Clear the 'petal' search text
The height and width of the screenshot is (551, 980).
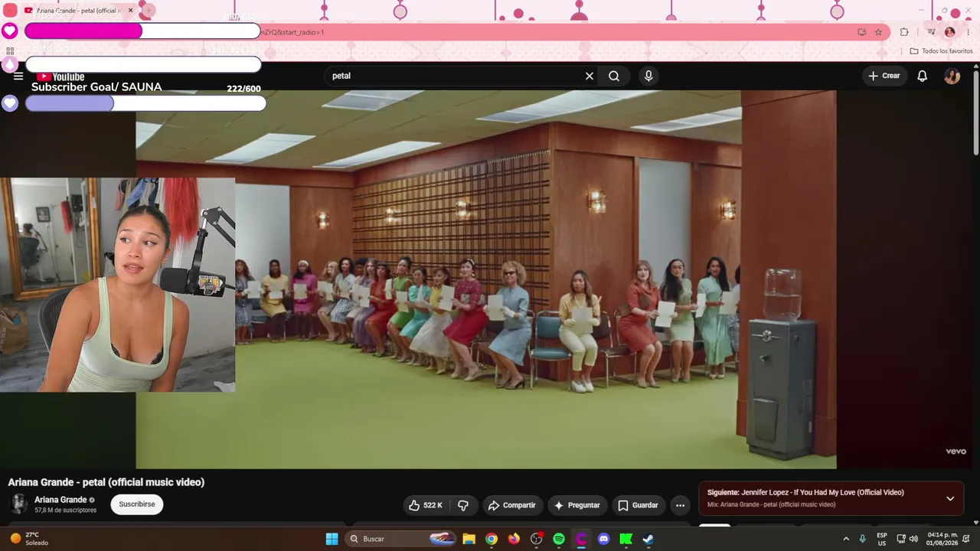pyautogui.click(x=590, y=76)
